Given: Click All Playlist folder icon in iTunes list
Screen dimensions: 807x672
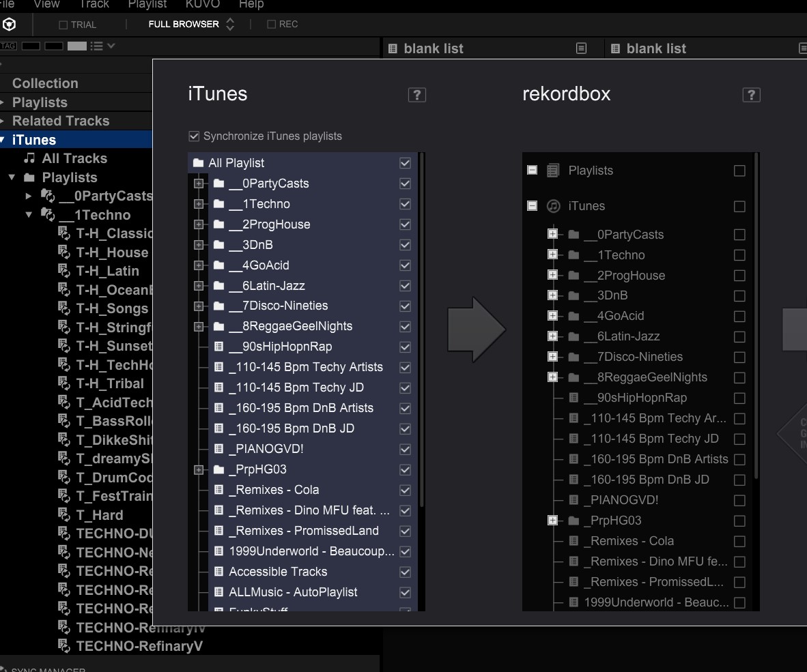Looking at the screenshot, I should [x=198, y=163].
